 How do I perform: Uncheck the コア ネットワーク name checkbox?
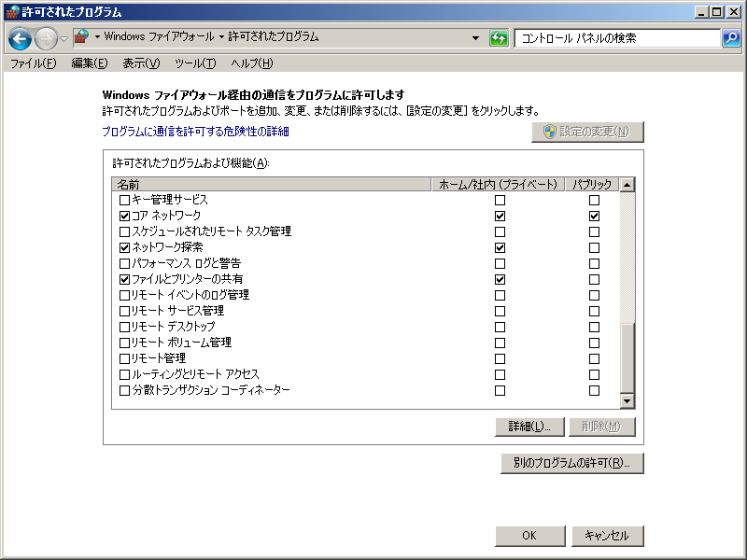(x=124, y=217)
